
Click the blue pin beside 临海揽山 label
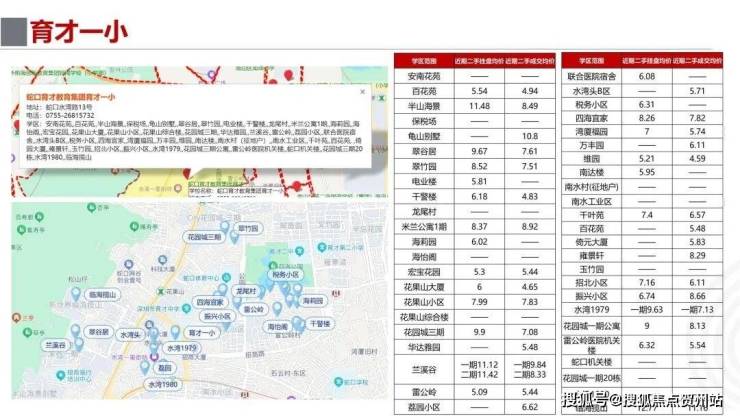pyautogui.click(x=76, y=294)
